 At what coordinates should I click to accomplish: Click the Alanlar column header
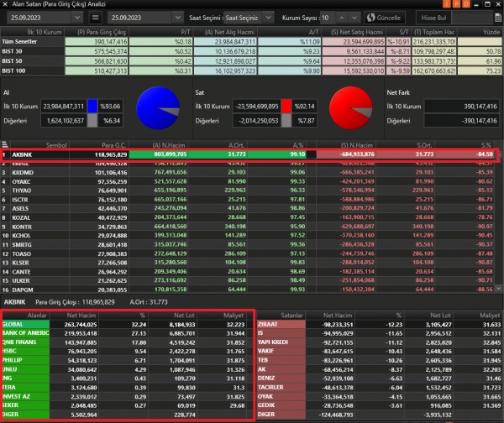tap(26, 316)
